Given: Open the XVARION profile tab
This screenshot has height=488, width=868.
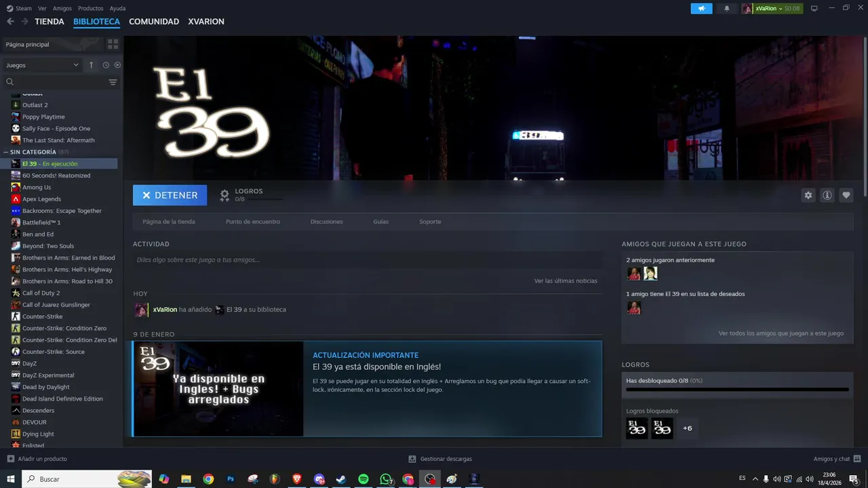Looking at the screenshot, I should (x=206, y=22).
